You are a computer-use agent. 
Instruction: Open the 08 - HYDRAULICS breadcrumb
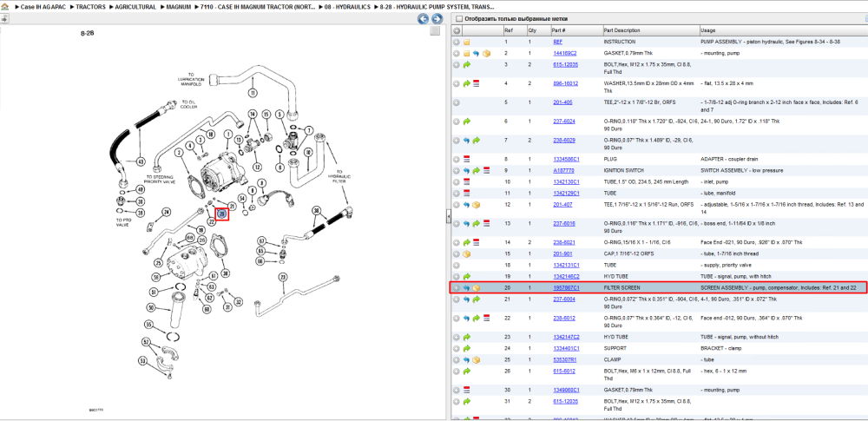pyautogui.click(x=348, y=7)
